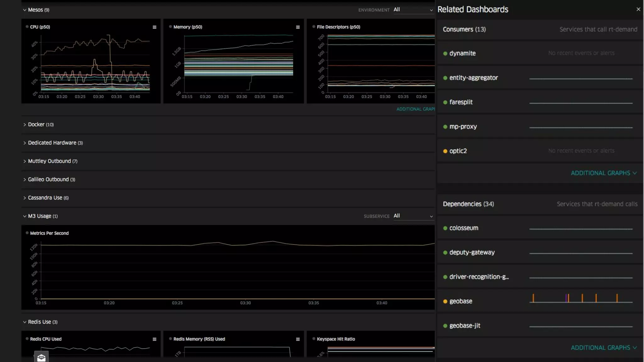Open the Memory (p50) graph menu icon
644x362 pixels.
298,27
